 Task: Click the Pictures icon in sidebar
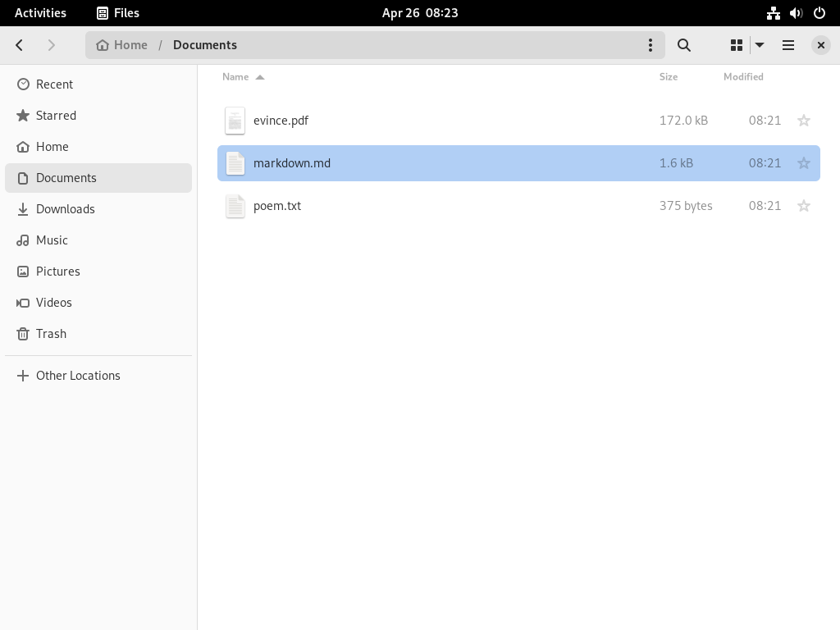[x=23, y=271]
